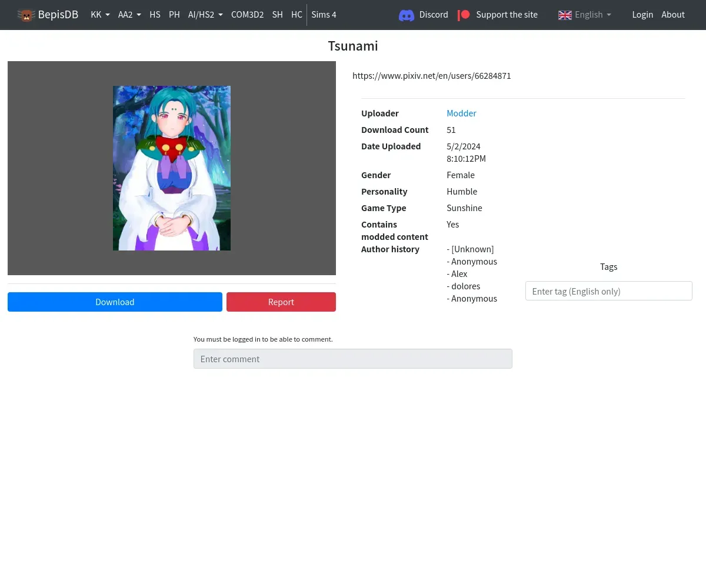This screenshot has height=588, width=706.
Task: Go to the PH section
Action: click(174, 15)
